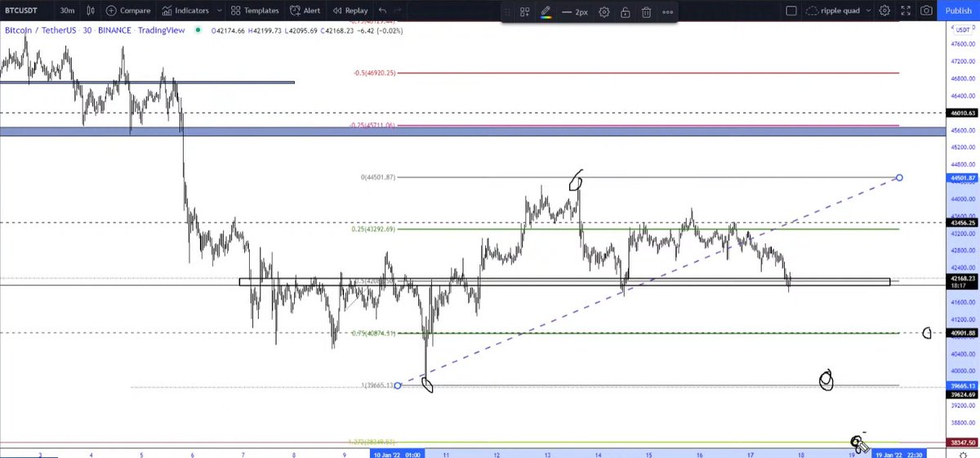Create a new Alert

click(x=304, y=11)
